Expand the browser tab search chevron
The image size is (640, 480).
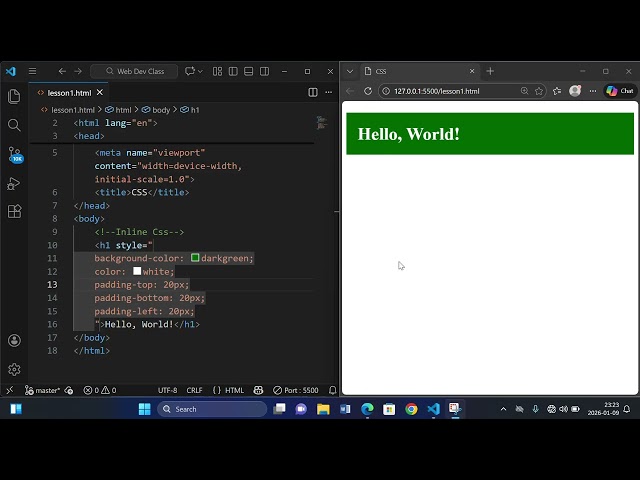coord(350,71)
